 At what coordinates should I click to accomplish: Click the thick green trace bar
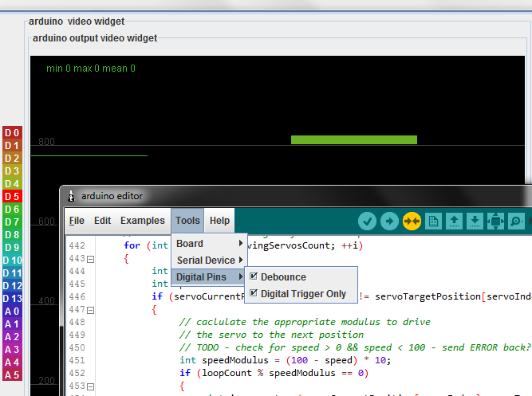coord(354,139)
